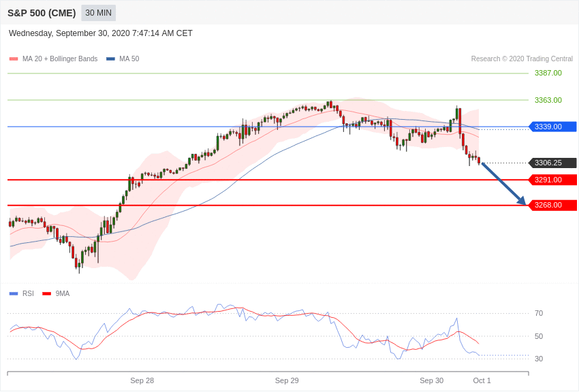Click the dark blue MA 50 legend swatch
Image resolution: width=579 pixels, height=392 pixels.
(x=110, y=59)
